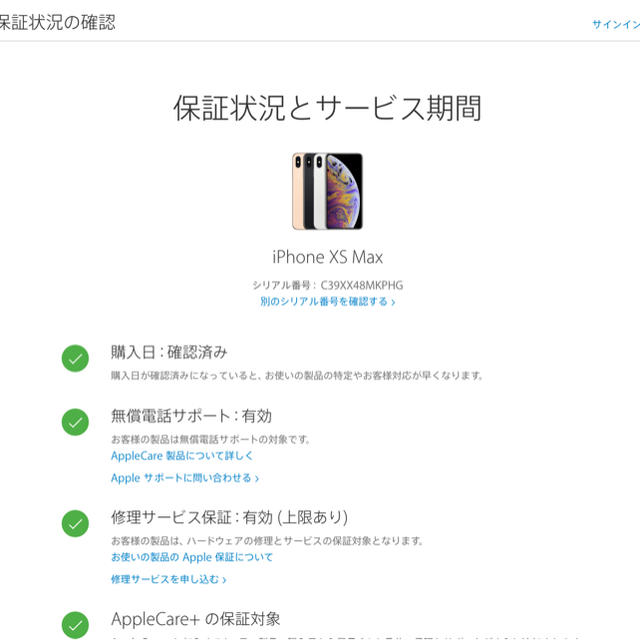Image resolution: width=640 pixels, height=640 pixels.
Task: Open AppleCare 製品について詳しく link
Action: click(x=182, y=456)
